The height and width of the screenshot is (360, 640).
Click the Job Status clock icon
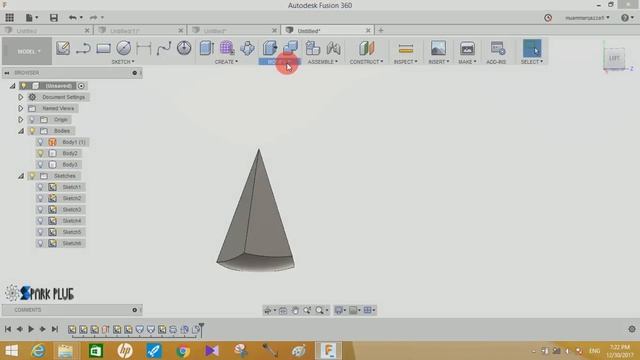548,18
